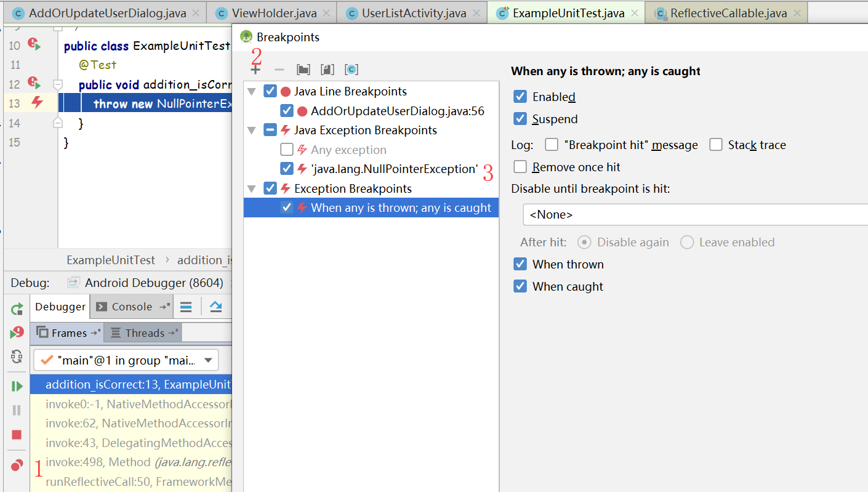Collapse the Java Line Breakpoints tree node
The image size is (868, 492).
point(251,92)
